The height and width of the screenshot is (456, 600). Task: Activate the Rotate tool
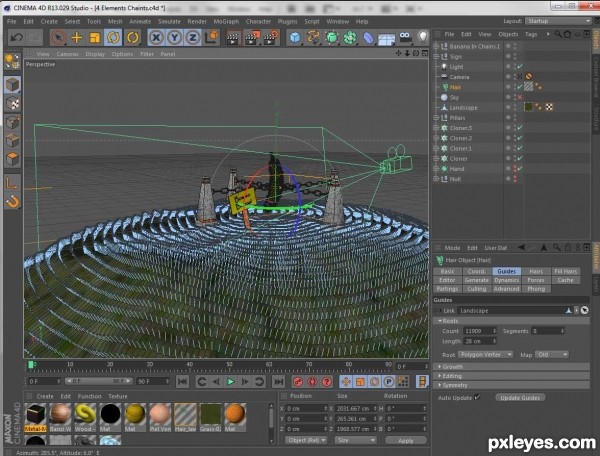click(x=113, y=37)
